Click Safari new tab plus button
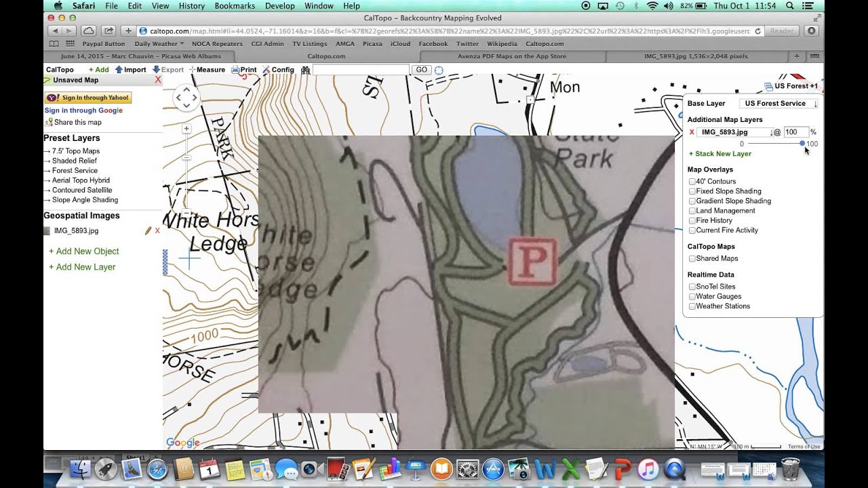868x488 pixels. 128,31
